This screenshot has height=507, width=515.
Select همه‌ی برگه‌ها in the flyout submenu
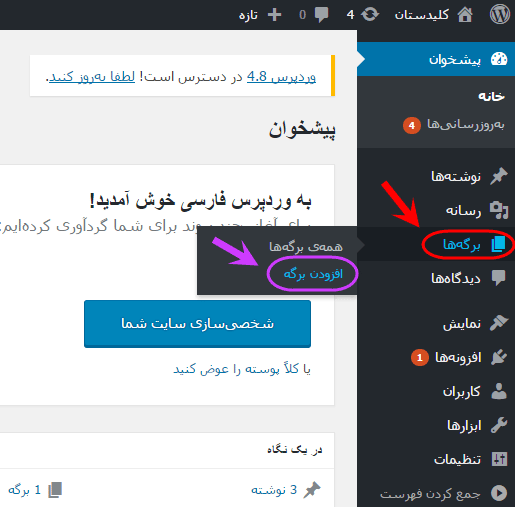pos(306,247)
